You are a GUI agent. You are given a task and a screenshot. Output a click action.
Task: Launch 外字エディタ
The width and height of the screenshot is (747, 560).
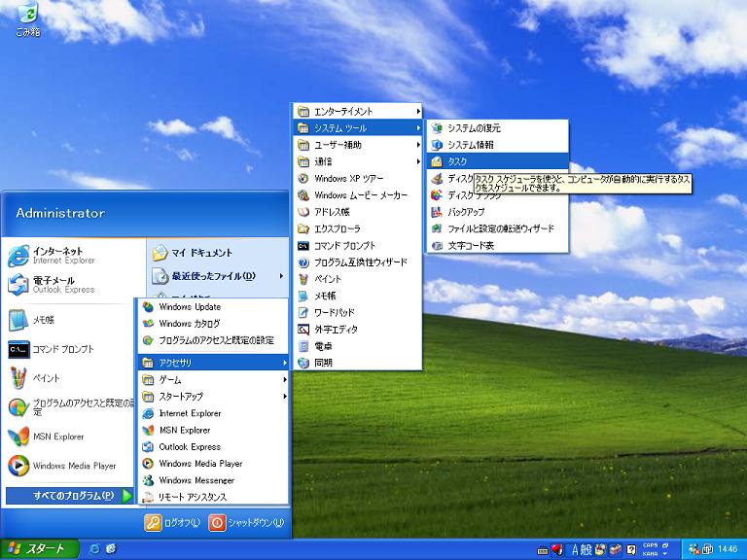coord(358,329)
